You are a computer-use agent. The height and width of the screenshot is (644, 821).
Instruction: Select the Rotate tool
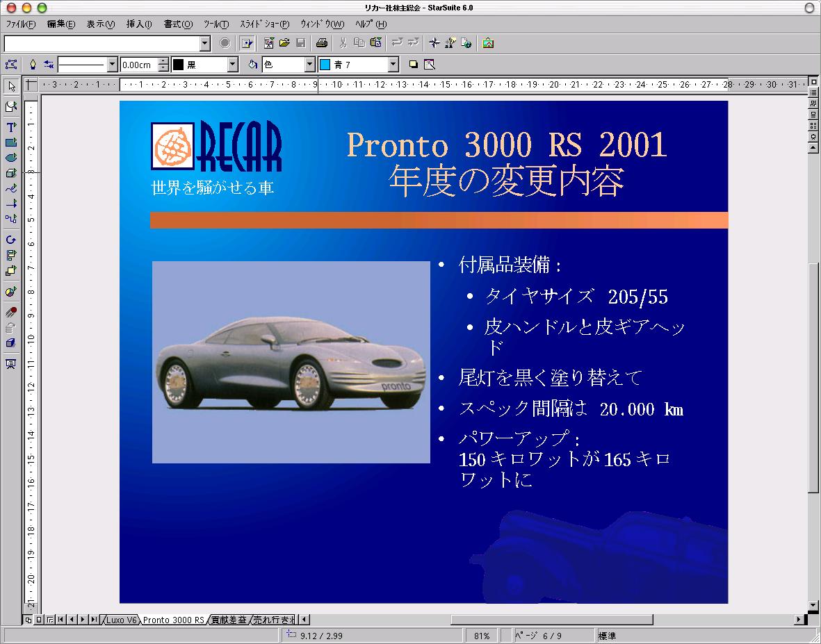11,240
